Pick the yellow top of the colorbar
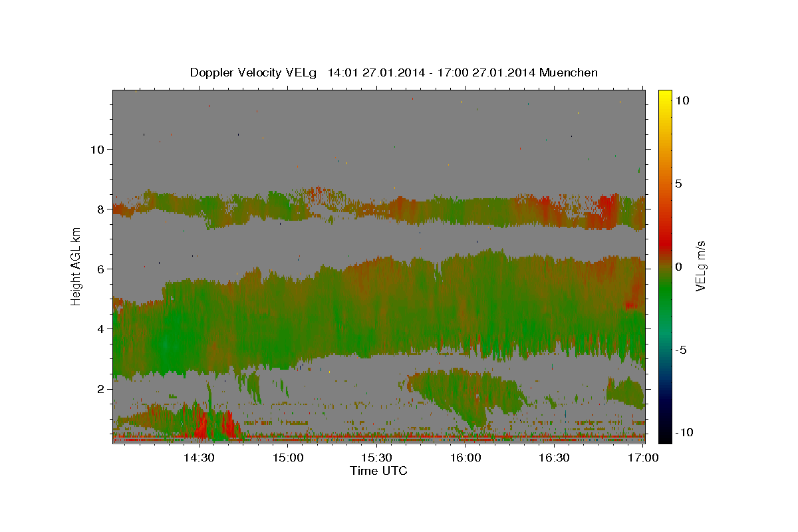The image size is (798, 532). pos(665,94)
